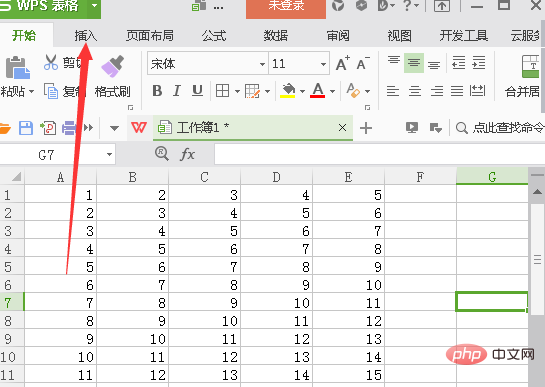This screenshot has width=545, height=387.
Task: Expand the font color dropdown arrow
Action: coord(333,91)
